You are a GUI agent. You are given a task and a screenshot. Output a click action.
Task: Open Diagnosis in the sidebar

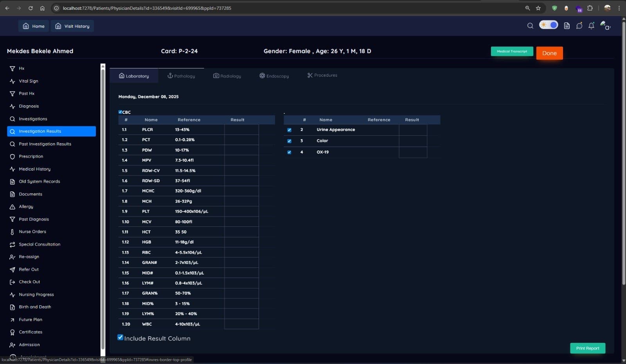(x=51, y=106)
